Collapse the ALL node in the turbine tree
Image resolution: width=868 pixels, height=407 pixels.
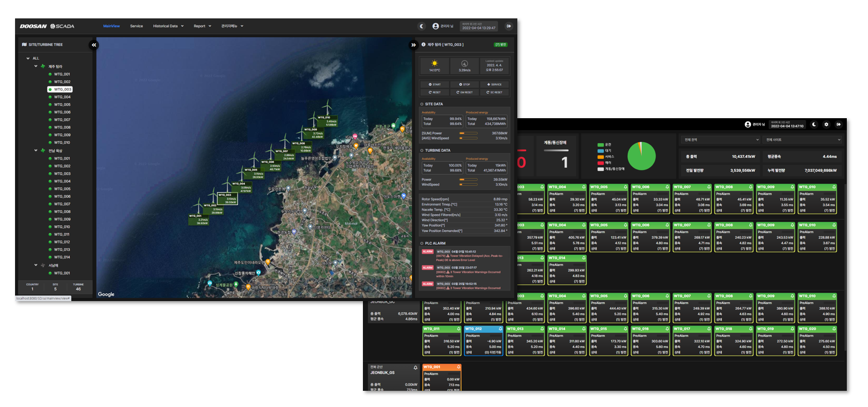[x=28, y=58]
